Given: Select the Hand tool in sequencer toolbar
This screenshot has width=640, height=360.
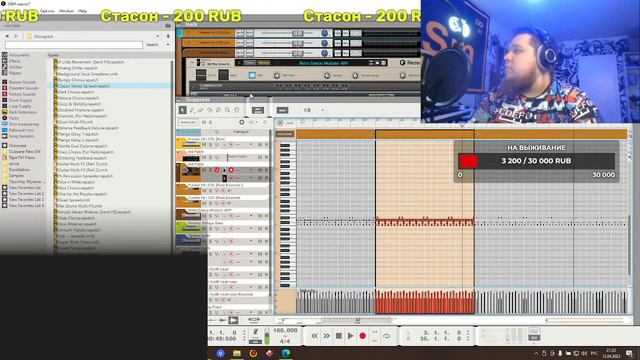Looking at the screenshot, I should pyautogui.click(x=236, y=110).
